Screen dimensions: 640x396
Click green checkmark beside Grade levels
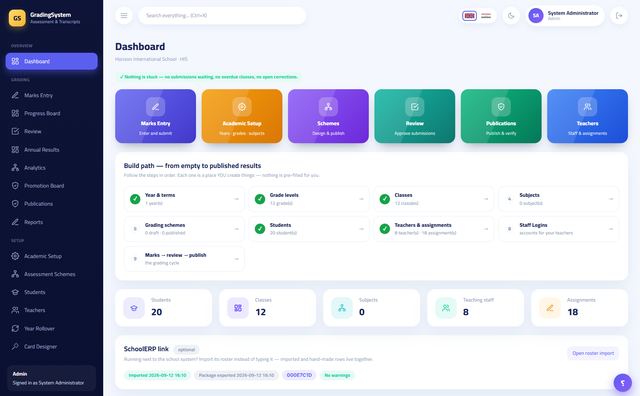(260, 199)
